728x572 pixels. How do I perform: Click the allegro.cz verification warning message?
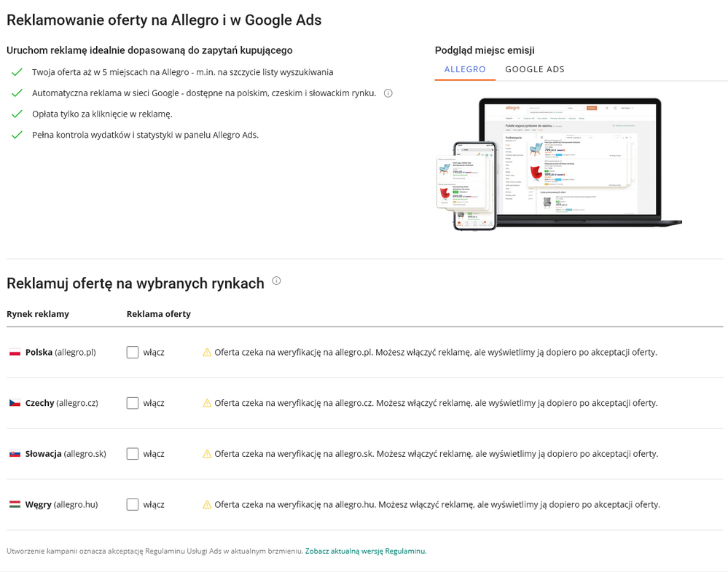pyautogui.click(x=436, y=403)
